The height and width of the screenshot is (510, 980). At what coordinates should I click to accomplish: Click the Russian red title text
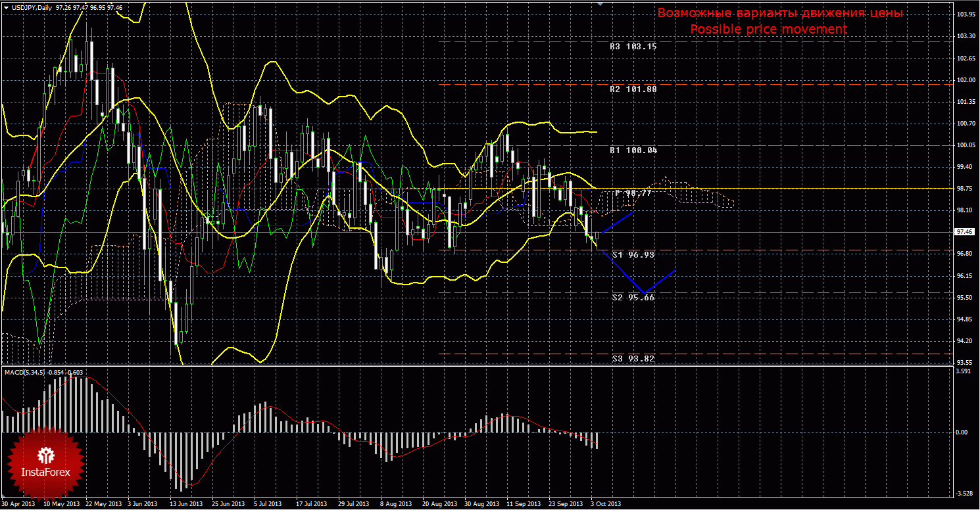(779, 13)
